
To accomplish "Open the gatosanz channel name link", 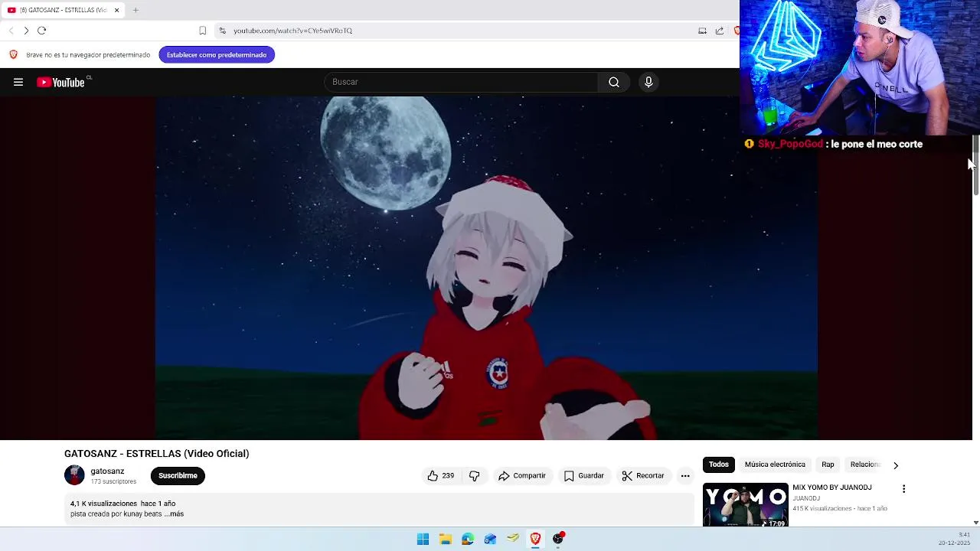I will pos(107,471).
